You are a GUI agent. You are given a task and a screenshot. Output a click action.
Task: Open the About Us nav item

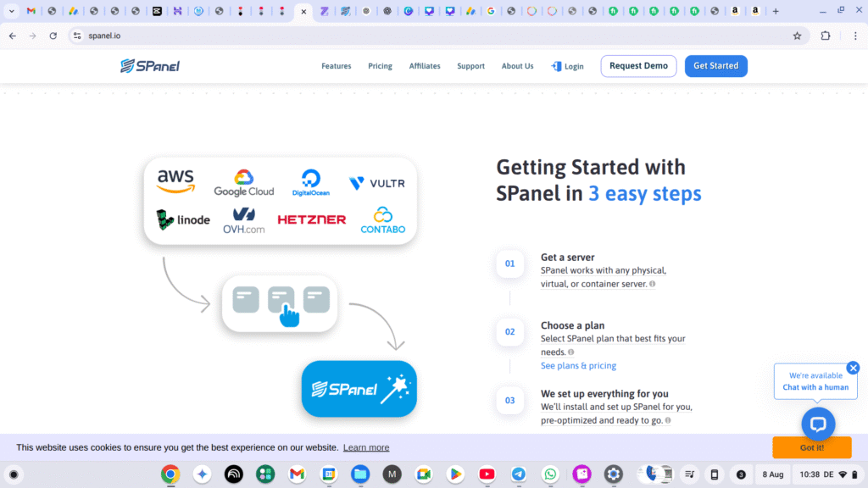click(x=517, y=66)
